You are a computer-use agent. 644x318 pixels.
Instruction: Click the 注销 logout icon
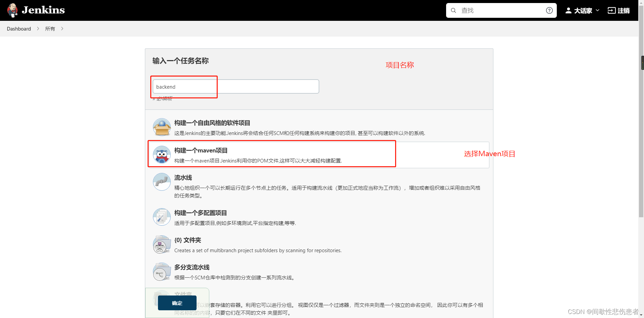(x=611, y=10)
